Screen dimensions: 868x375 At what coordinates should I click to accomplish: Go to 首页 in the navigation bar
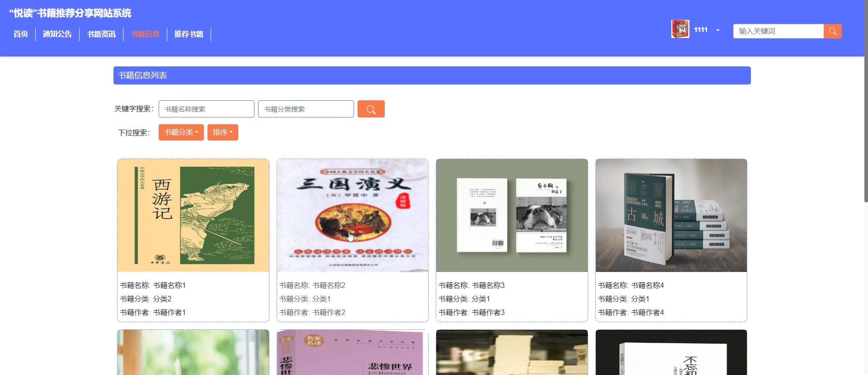click(x=21, y=34)
